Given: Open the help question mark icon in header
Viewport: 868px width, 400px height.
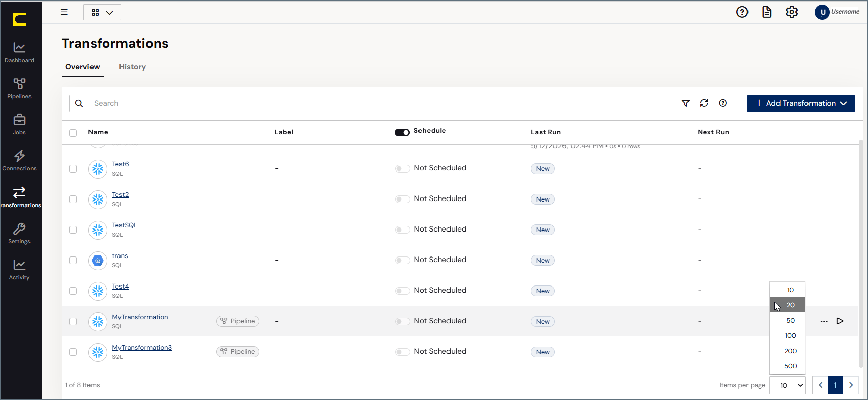Looking at the screenshot, I should [x=742, y=12].
